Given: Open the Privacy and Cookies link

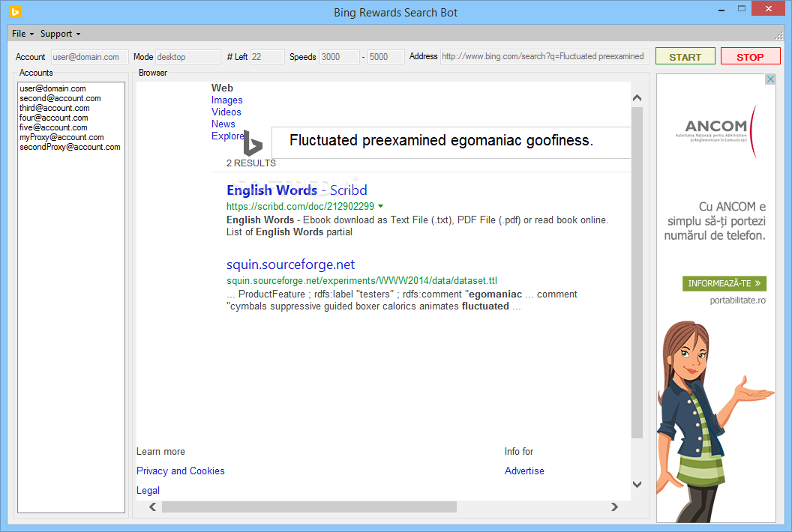Looking at the screenshot, I should (180, 471).
